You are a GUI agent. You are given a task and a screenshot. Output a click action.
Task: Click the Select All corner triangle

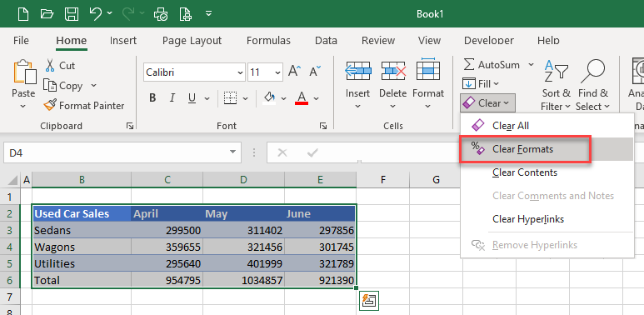[12, 180]
